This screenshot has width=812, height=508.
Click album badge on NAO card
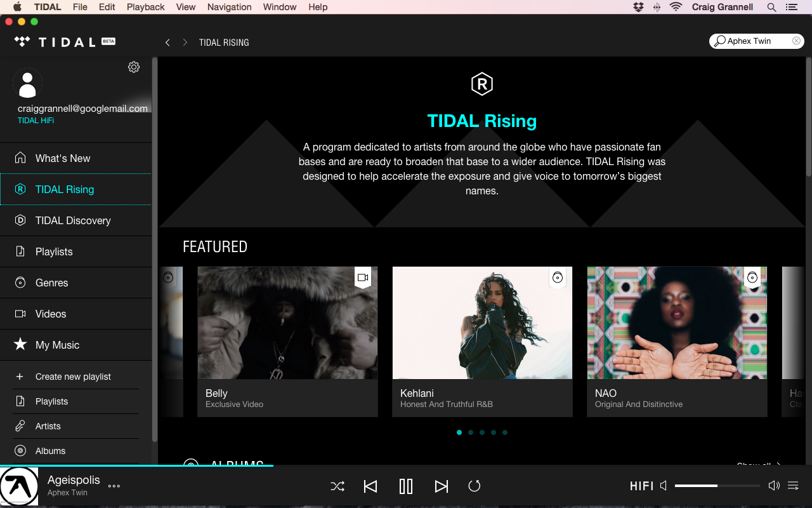pyautogui.click(x=752, y=277)
